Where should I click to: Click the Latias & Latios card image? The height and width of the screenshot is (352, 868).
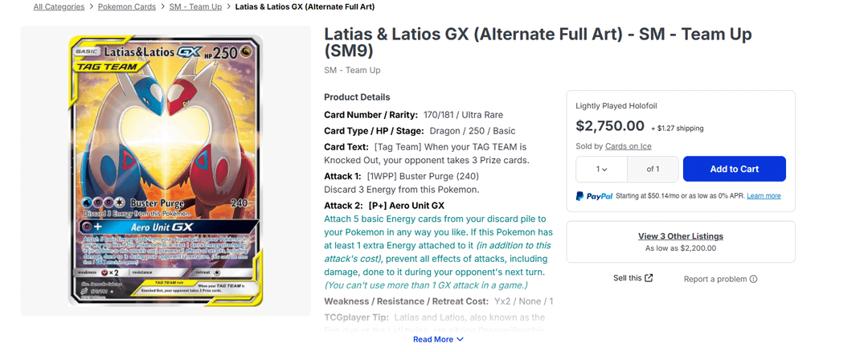[x=166, y=170]
